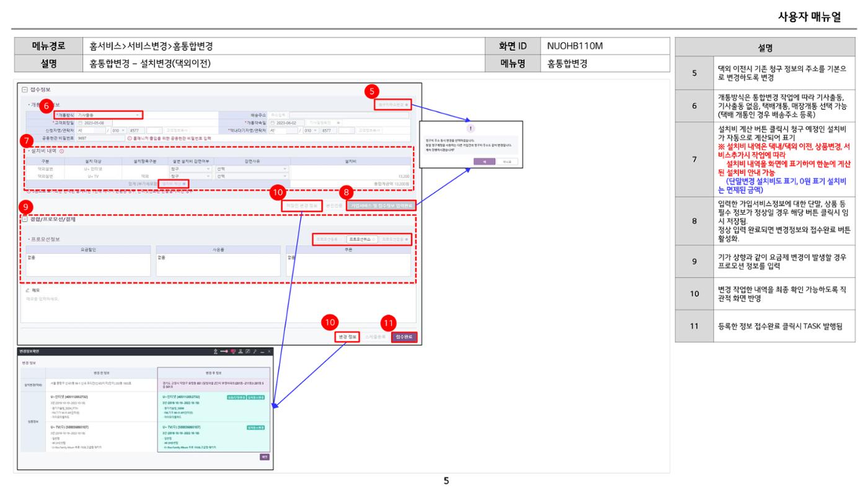Click 가입서비스 및 접수정보 입력완료 button
868x489 pixels.
(x=380, y=205)
